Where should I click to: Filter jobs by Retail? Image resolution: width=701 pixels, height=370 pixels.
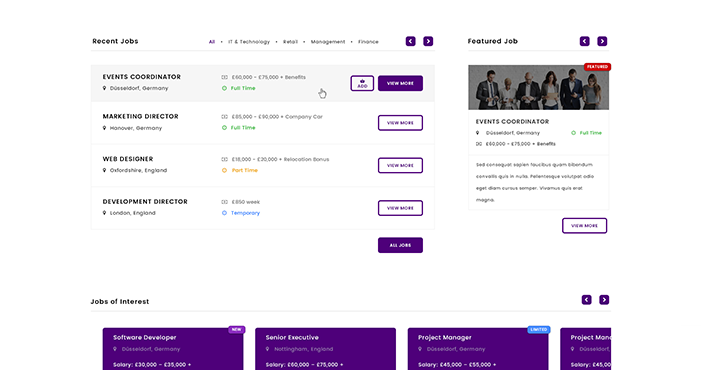tap(290, 42)
